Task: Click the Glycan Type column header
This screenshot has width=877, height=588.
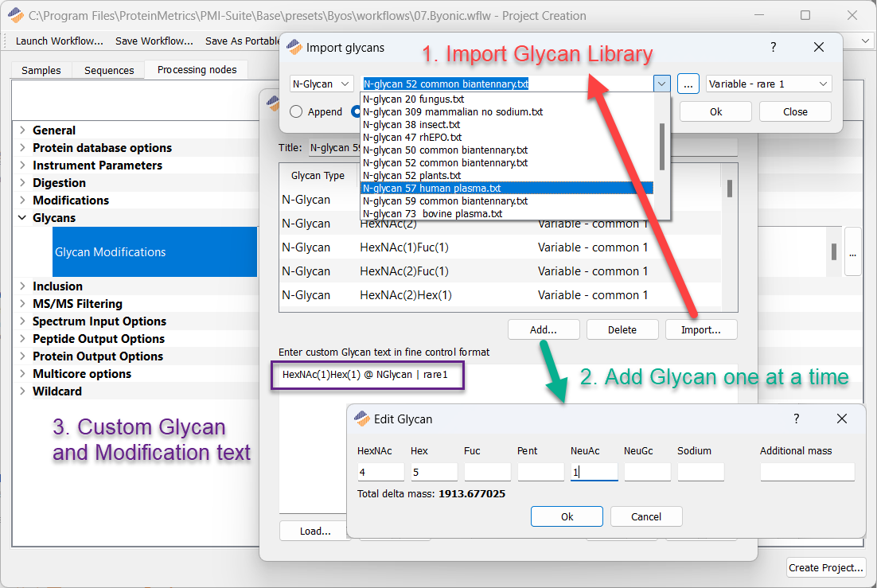Action: click(318, 175)
